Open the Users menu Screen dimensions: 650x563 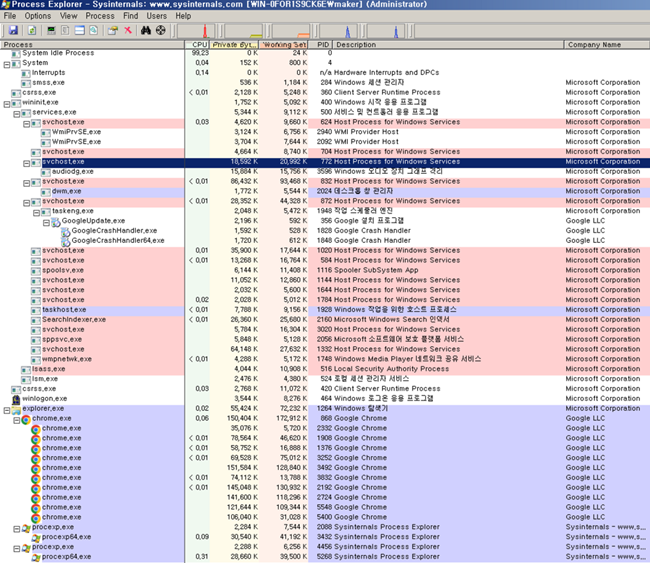click(156, 16)
